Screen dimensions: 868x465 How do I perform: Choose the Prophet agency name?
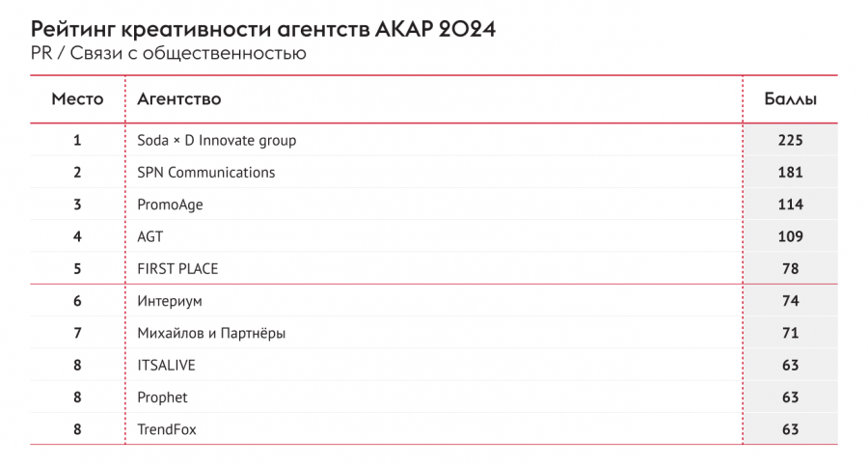coord(163,397)
